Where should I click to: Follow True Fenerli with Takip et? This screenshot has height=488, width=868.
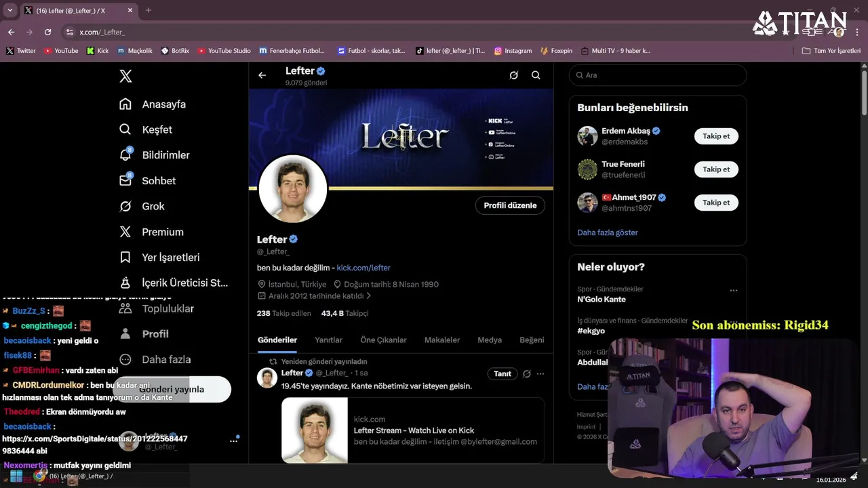click(x=716, y=169)
